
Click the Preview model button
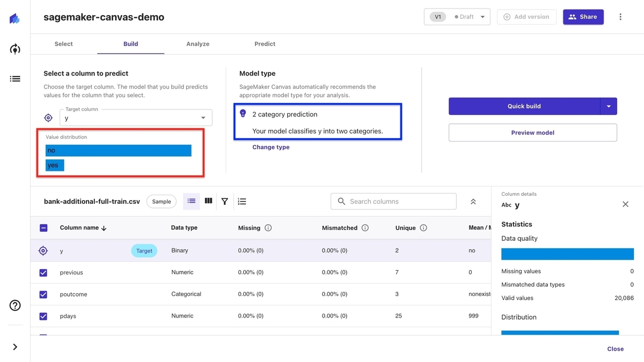click(x=533, y=132)
